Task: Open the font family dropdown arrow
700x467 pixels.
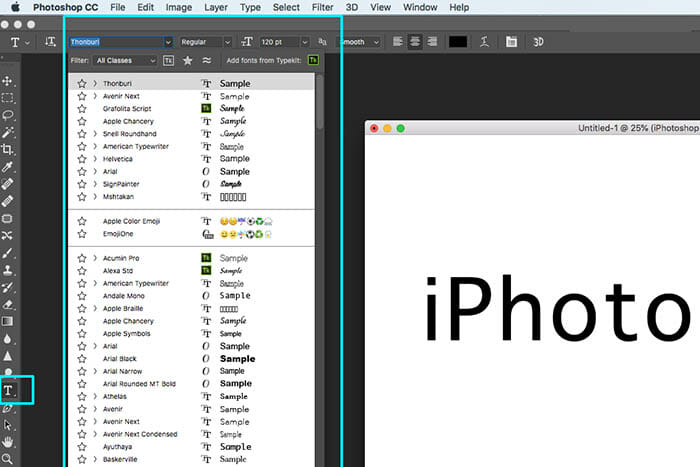Action: click(168, 42)
